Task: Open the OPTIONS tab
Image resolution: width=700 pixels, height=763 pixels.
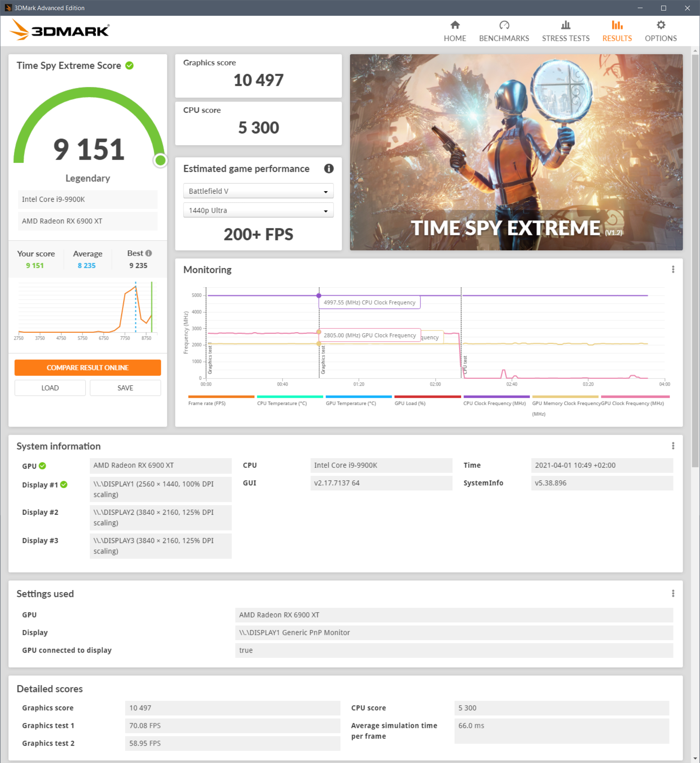Action: (660, 32)
